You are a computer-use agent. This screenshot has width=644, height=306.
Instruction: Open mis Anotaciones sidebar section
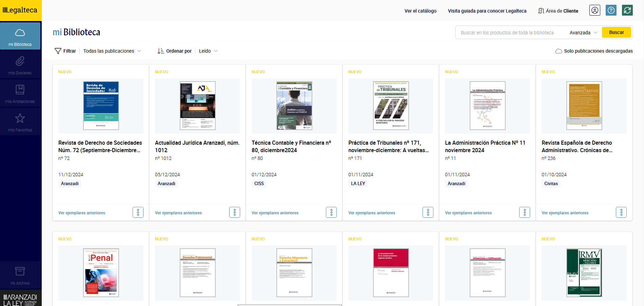pos(20,93)
